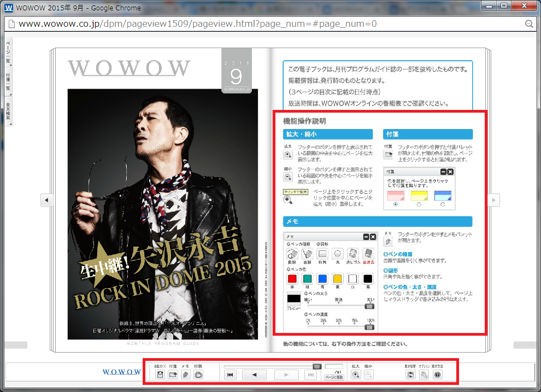This screenshot has width=541, height=392.
Task: Click the '拡大・縮小' blue section header
Action: click(328, 134)
